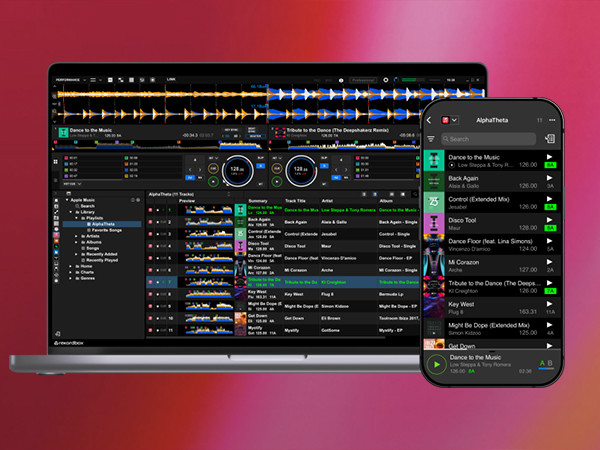Screen dimensions: 600x450
Task: Tap preview play for Back Again on phone
Action: click(549, 178)
